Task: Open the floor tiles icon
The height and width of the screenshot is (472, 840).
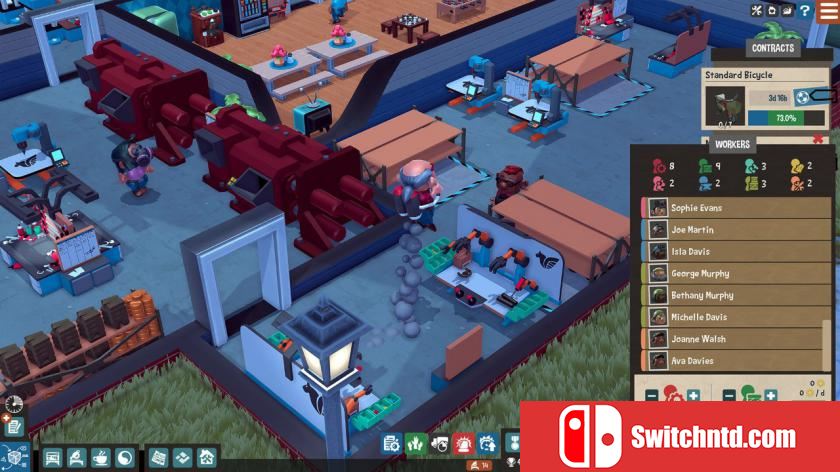Action: coord(183,458)
